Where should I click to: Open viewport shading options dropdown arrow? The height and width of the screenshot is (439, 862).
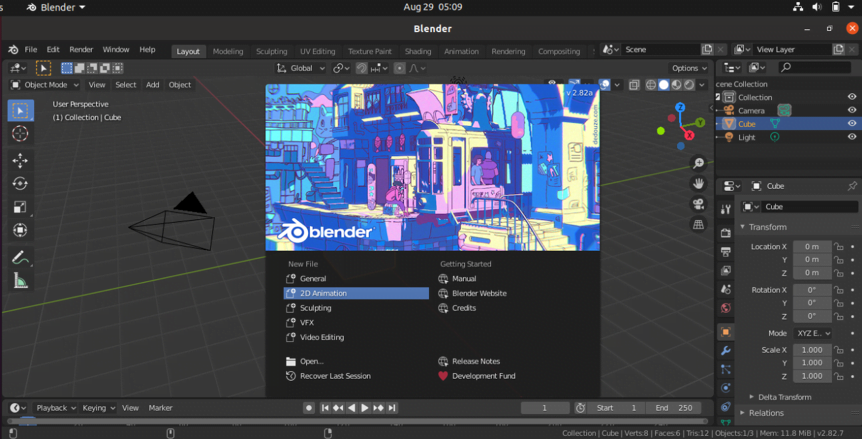point(703,85)
